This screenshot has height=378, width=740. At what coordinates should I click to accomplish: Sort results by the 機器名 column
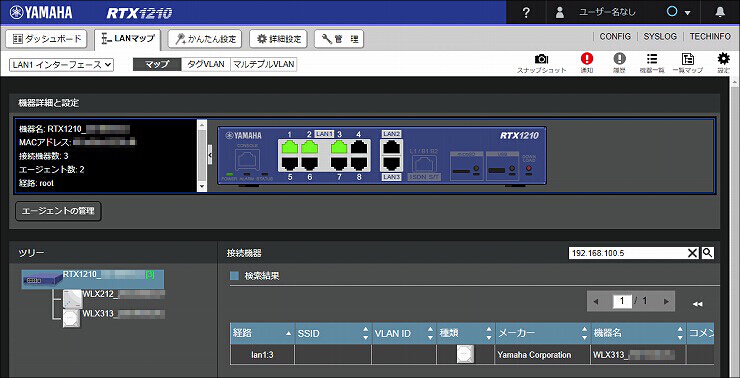pos(639,334)
